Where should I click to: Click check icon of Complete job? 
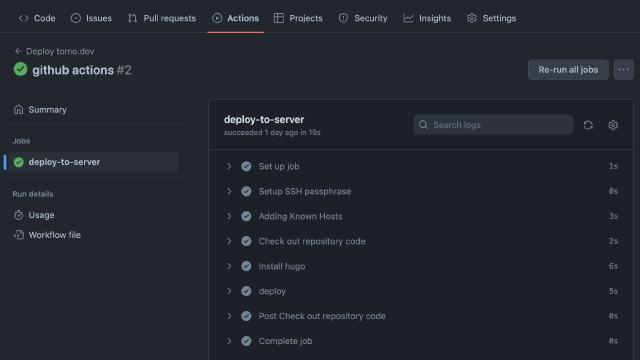coord(246,341)
